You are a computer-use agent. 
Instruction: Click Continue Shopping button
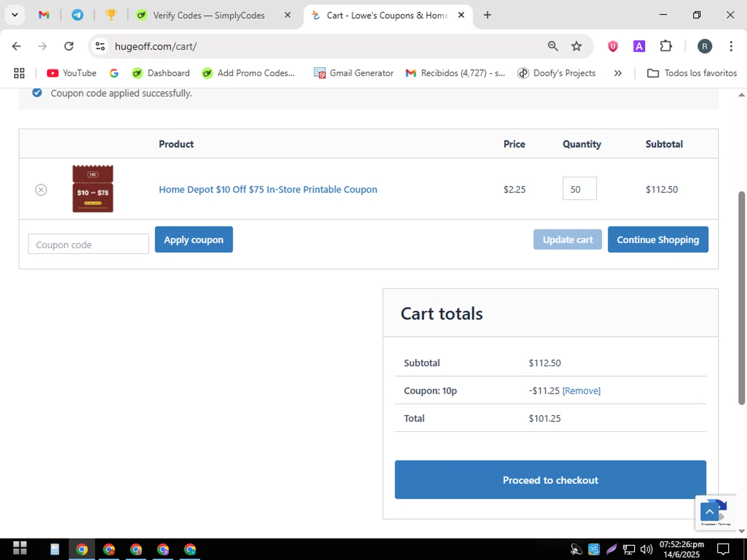coord(658,239)
